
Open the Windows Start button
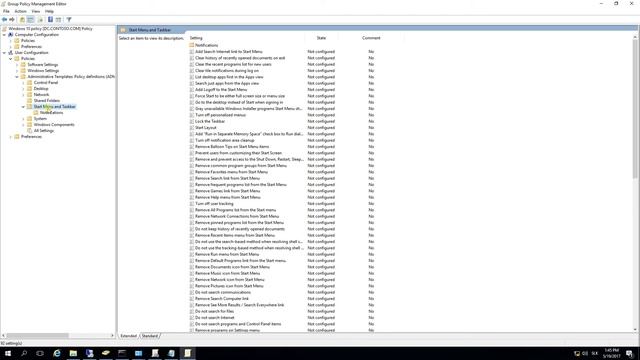point(8,353)
